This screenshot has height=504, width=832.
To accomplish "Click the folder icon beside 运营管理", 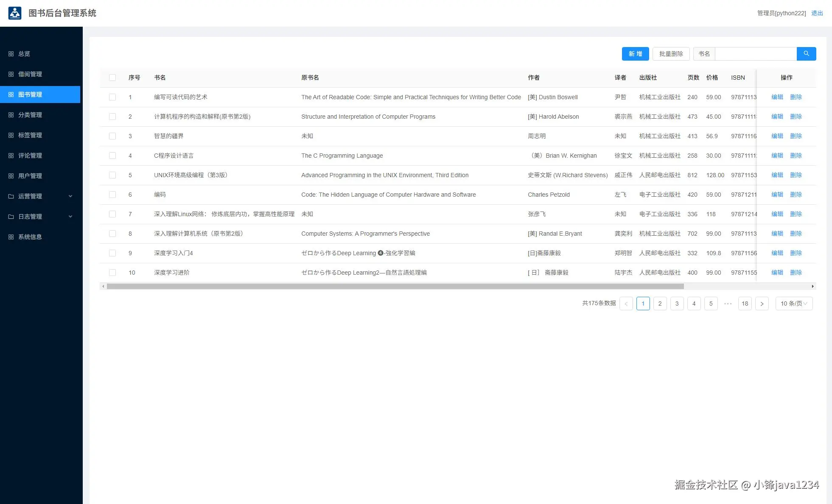I will [x=11, y=196].
